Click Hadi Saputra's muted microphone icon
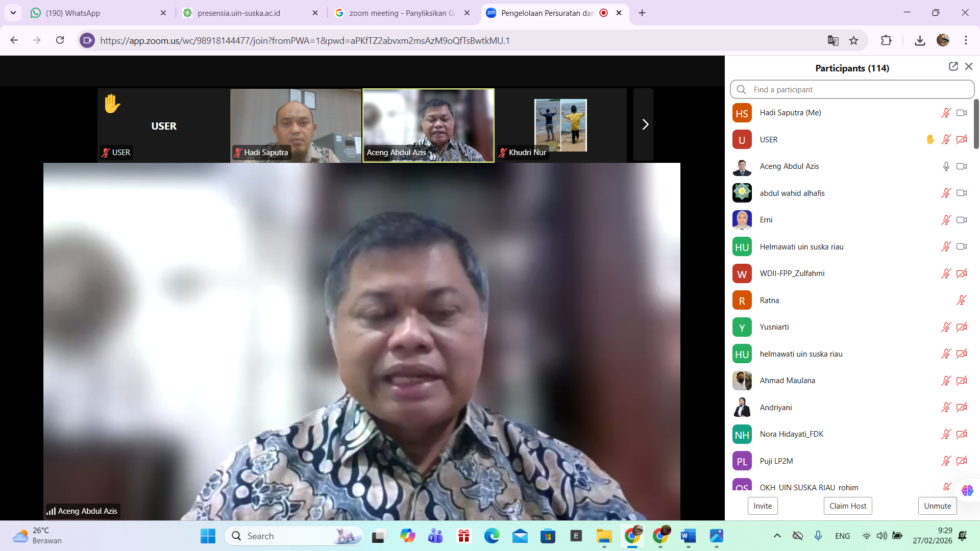 point(946,113)
